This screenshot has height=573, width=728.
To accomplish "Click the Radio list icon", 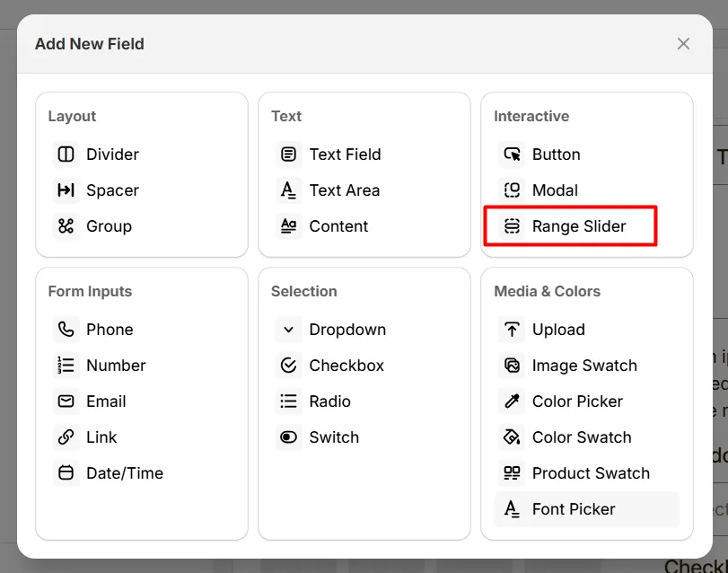I will tap(289, 401).
